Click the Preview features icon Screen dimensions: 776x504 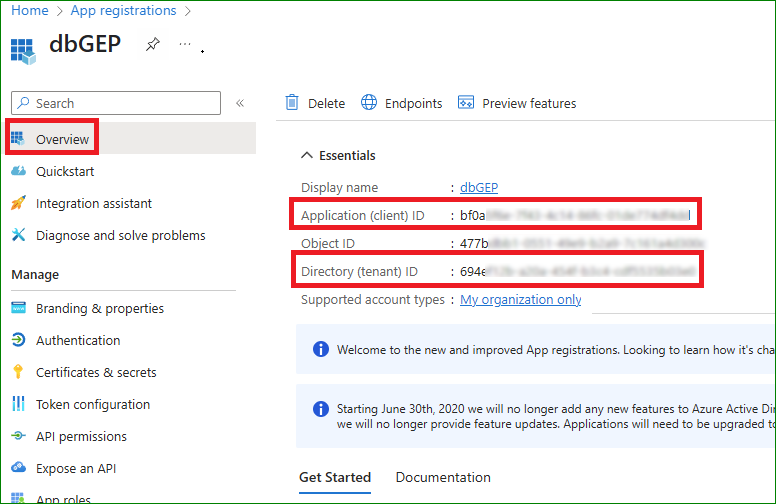point(465,103)
